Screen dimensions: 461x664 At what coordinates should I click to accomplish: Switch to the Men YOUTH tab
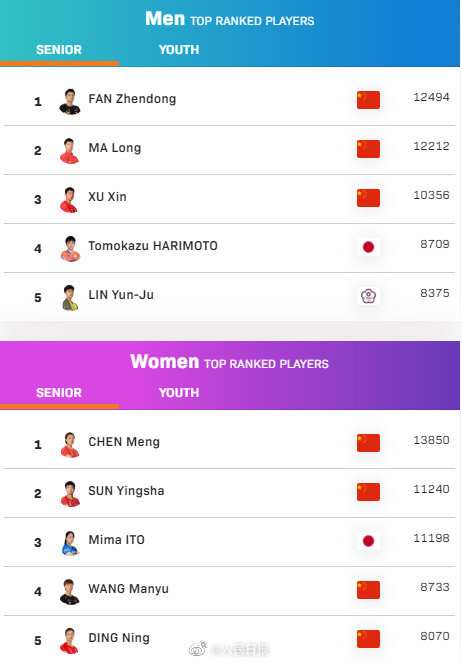(x=179, y=50)
